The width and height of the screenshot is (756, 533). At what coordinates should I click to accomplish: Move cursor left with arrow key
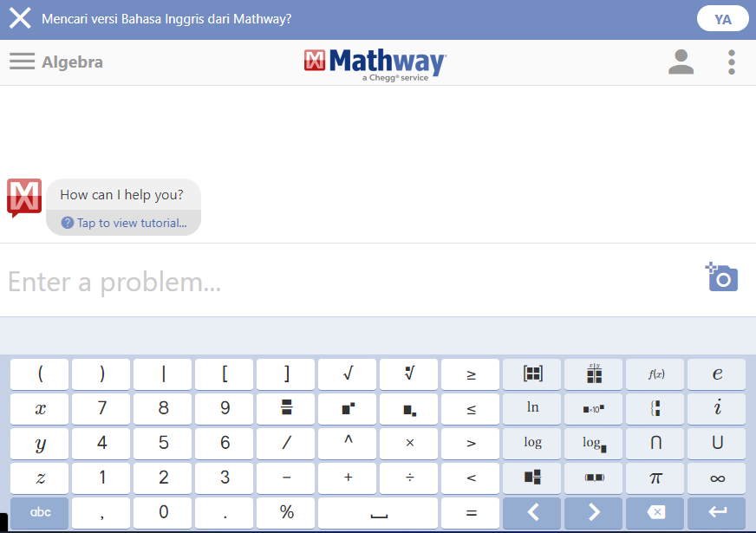[532, 513]
